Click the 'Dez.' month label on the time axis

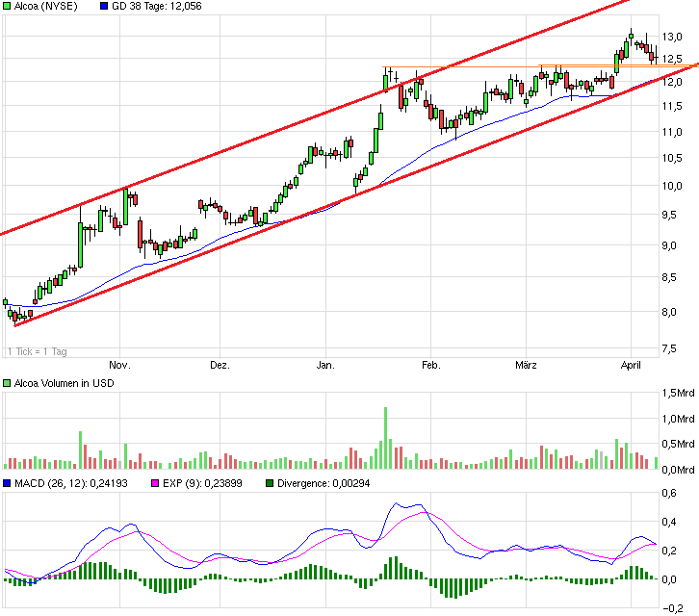tap(220, 366)
